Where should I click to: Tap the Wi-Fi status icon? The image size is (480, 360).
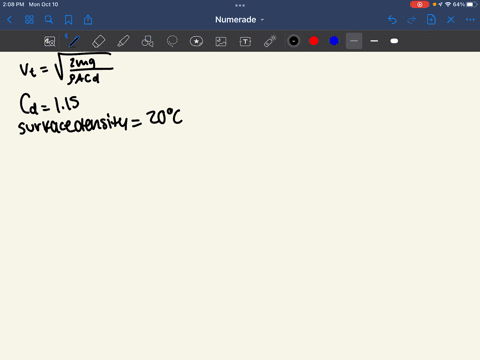[448, 4]
